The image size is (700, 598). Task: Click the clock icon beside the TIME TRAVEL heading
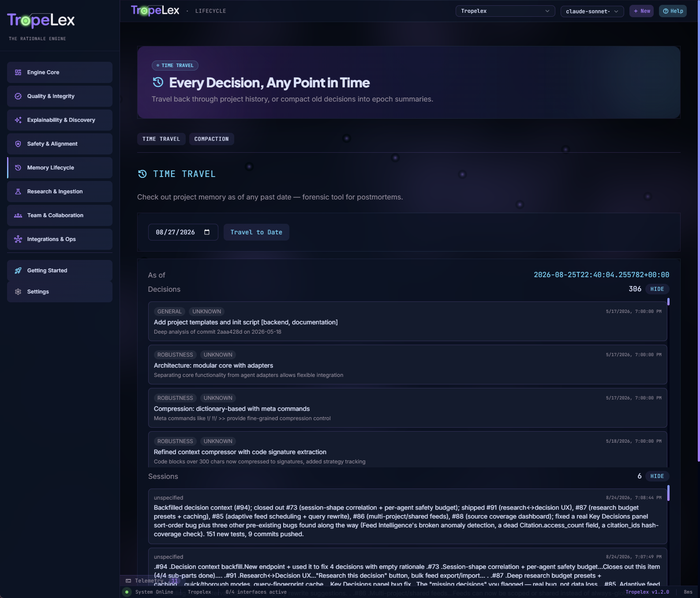click(x=142, y=174)
